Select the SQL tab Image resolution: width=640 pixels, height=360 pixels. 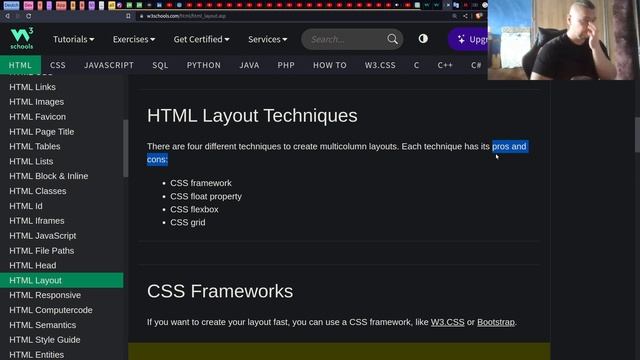[x=160, y=65]
